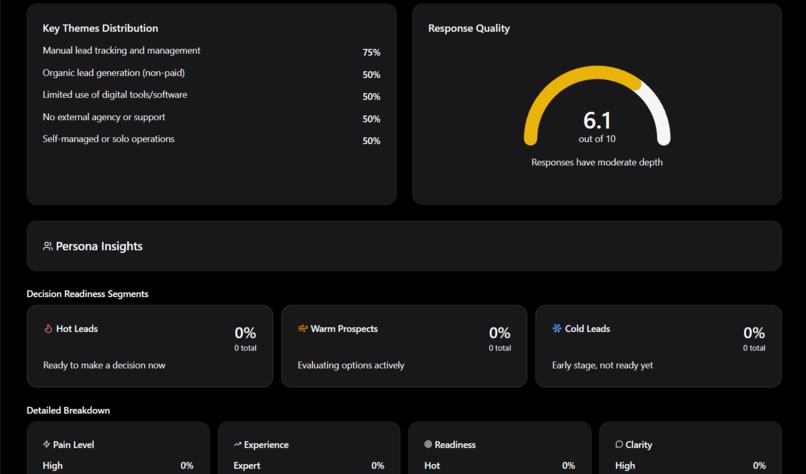Click 'Early stage, not ready yet' description
The width and height of the screenshot is (806, 474).
(x=602, y=366)
